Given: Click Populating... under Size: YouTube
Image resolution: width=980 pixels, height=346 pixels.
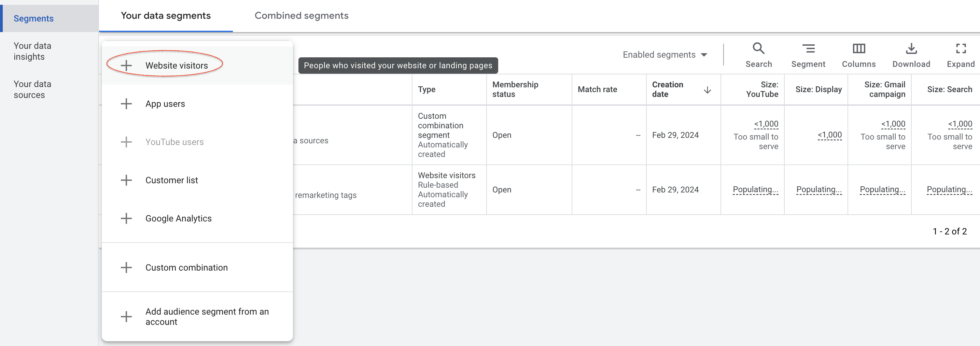Looking at the screenshot, I should (755, 189).
